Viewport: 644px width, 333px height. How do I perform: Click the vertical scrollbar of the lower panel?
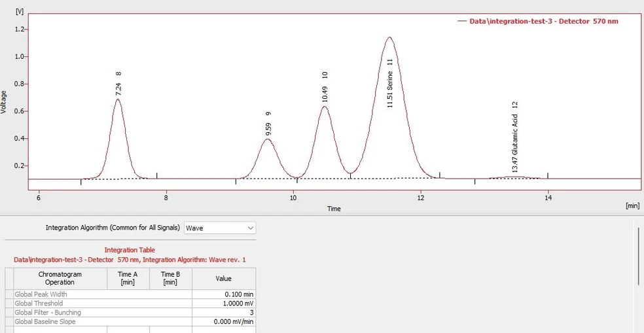[638, 256]
